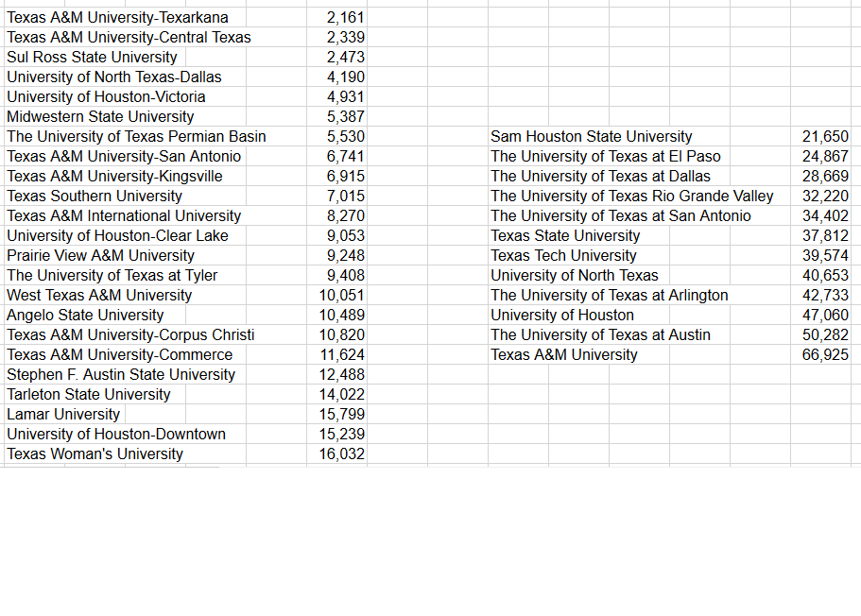The width and height of the screenshot is (861, 616).
Task: Select the Texas Southern University cell
Action: point(95,197)
